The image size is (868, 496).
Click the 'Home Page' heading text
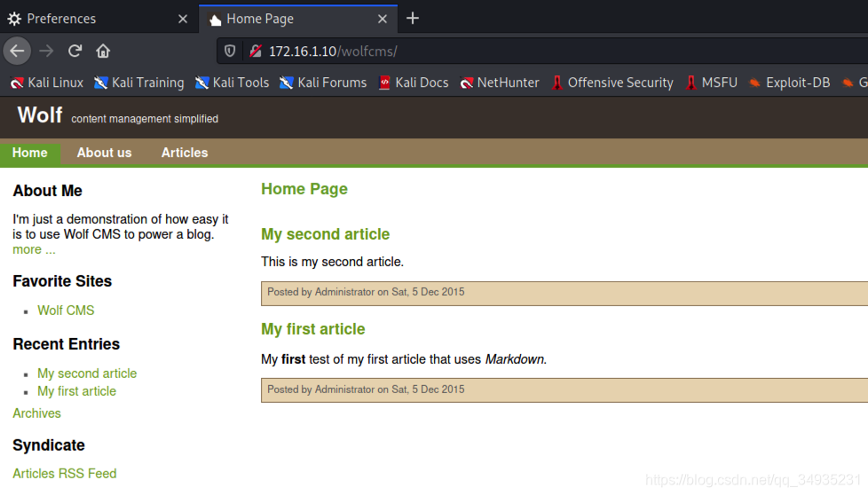coord(304,189)
